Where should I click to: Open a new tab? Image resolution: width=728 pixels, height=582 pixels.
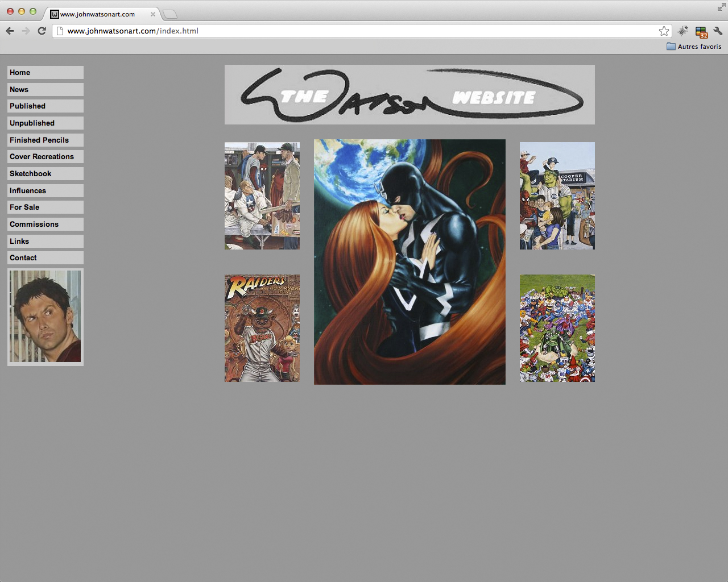(x=169, y=14)
